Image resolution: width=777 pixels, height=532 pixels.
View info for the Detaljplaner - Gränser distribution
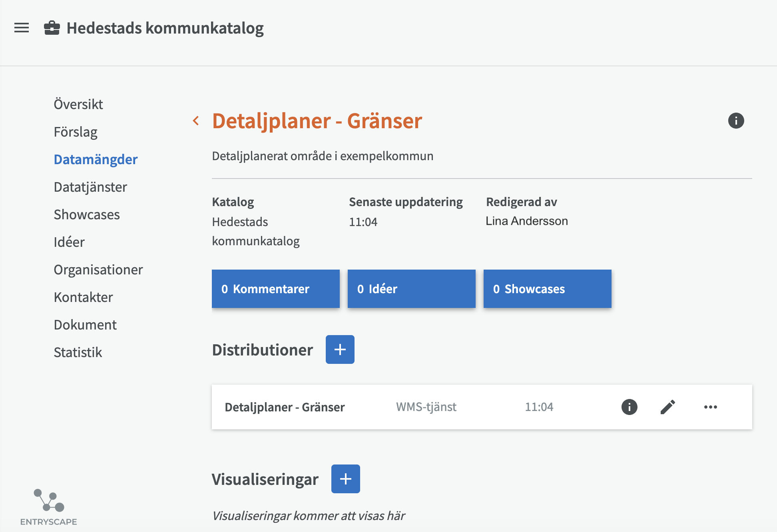[x=629, y=407]
